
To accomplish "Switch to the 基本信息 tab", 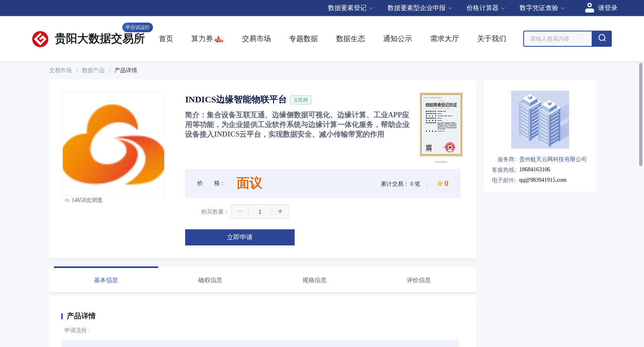I will click(x=106, y=280).
